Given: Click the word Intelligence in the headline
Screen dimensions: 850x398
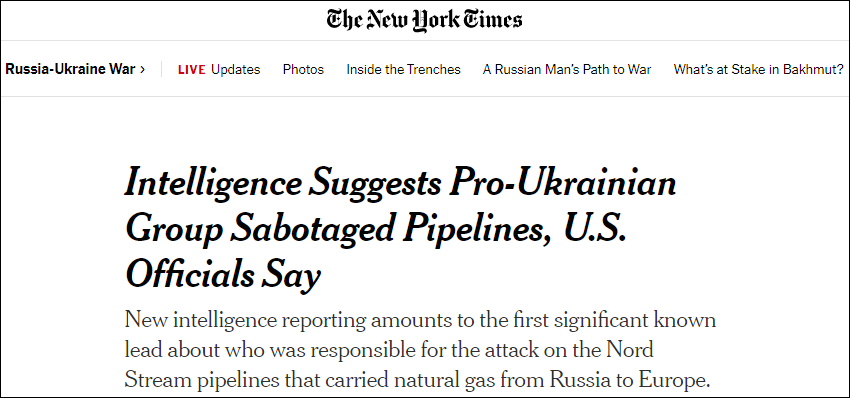Looking at the screenshot, I should pos(212,185).
